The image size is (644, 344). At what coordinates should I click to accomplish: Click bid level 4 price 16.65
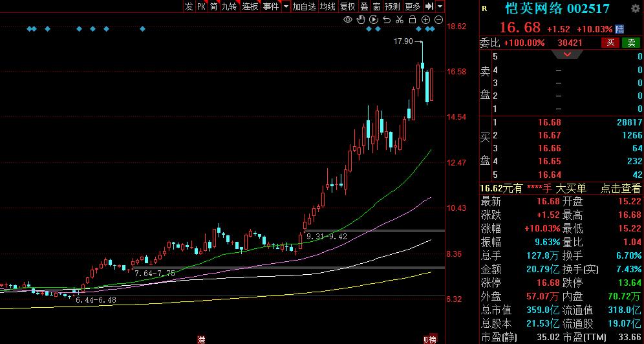[549, 161]
